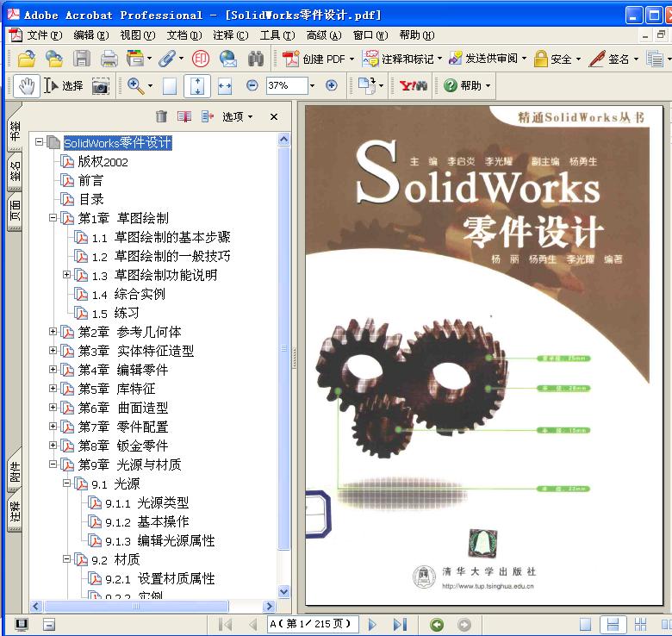
Task: Click the Print icon in toolbar
Action: 109,59
